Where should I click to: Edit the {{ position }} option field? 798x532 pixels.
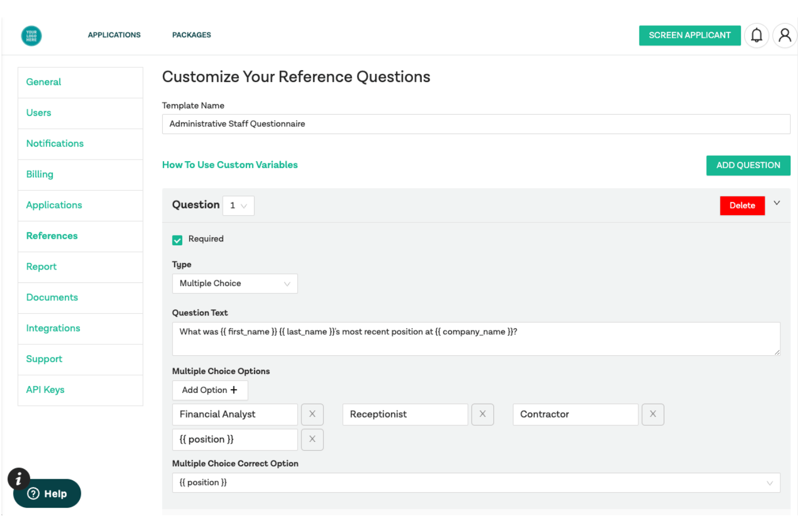point(235,440)
